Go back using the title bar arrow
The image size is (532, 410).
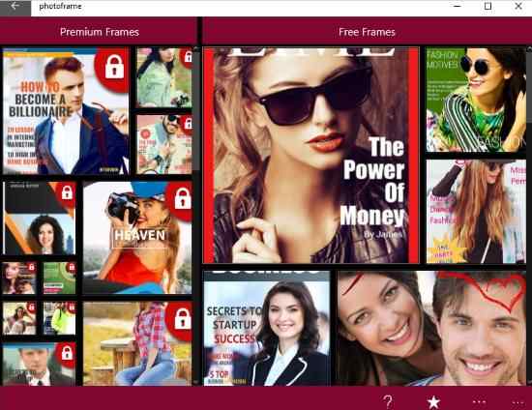tap(15, 7)
